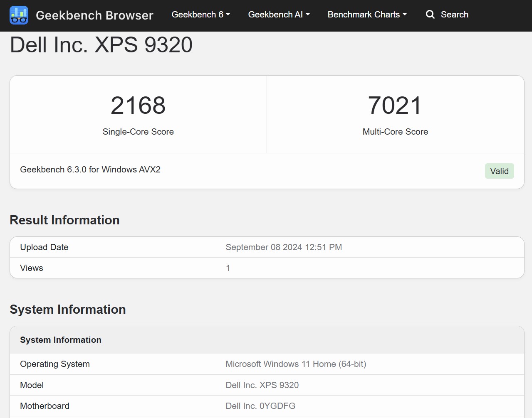Click the Geekbench logo icon
Screen dimensions: 532x418
pos(19,15)
